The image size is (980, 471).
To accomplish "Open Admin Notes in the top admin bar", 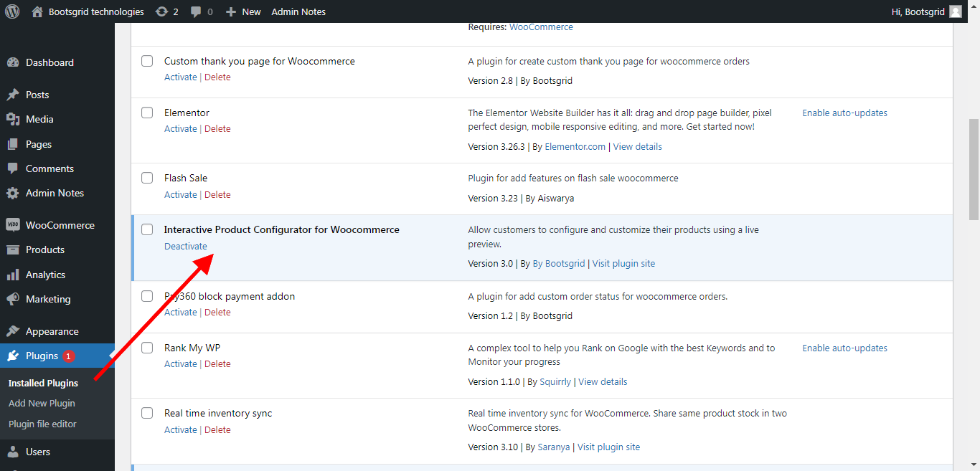I will pyautogui.click(x=298, y=11).
